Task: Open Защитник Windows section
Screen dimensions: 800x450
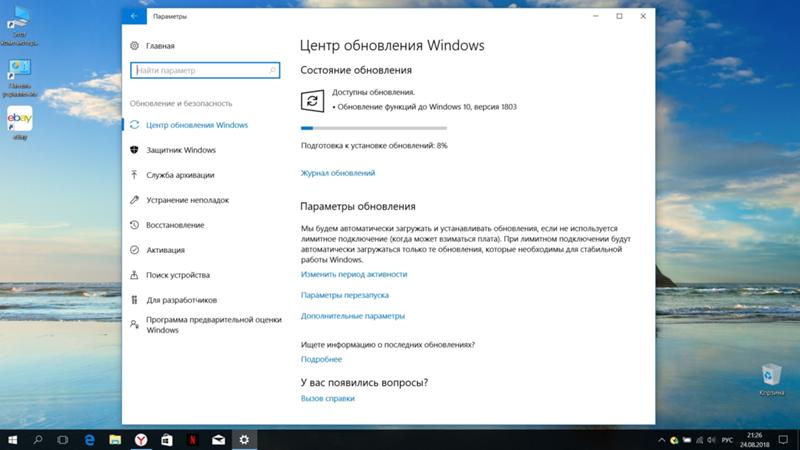Action: pyautogui.click(x=181, y=150)
